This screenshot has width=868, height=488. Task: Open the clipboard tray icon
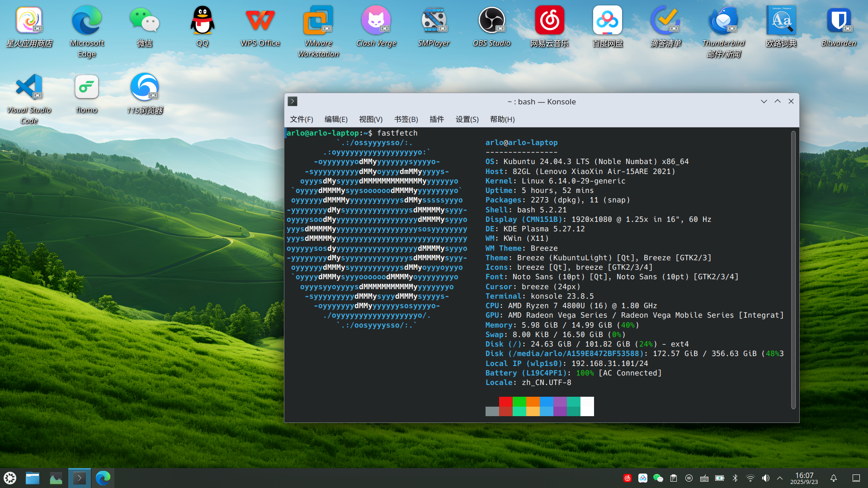(x=674, y=478)
